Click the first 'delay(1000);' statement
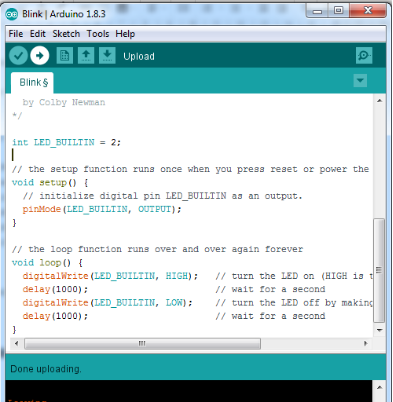The image size is (393, 402). [x=55, y=289]
